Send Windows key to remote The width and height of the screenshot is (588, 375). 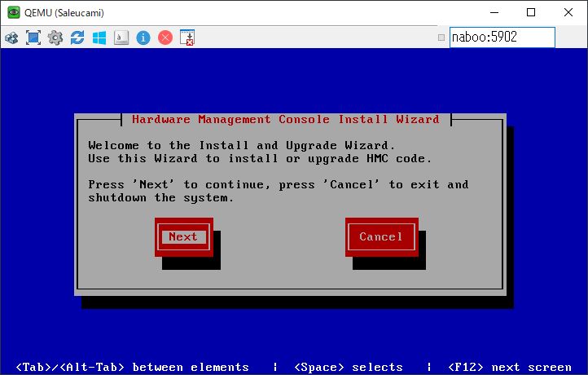[x=99, y=37]
